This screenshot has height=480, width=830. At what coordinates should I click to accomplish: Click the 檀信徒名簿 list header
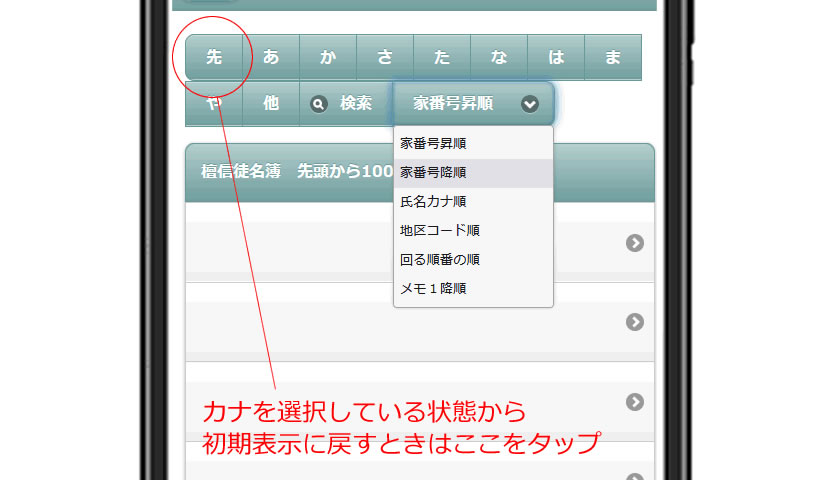point(420,173)
